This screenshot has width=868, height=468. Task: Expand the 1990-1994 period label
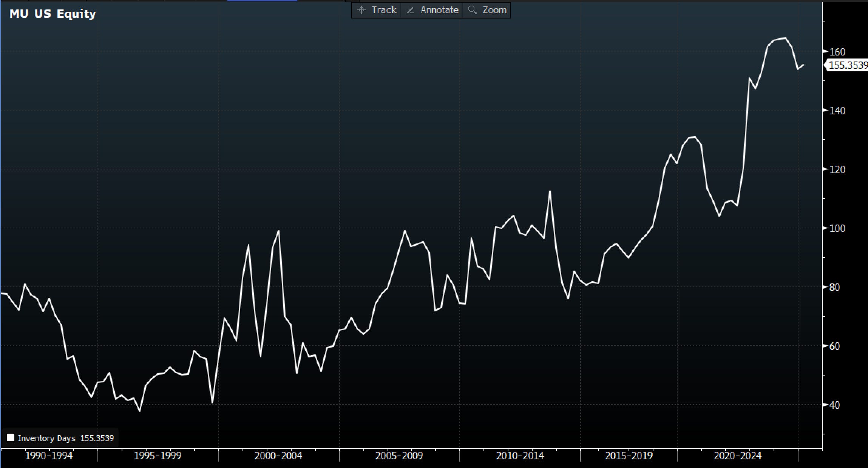pyautogui.click(x=49, y=456)
